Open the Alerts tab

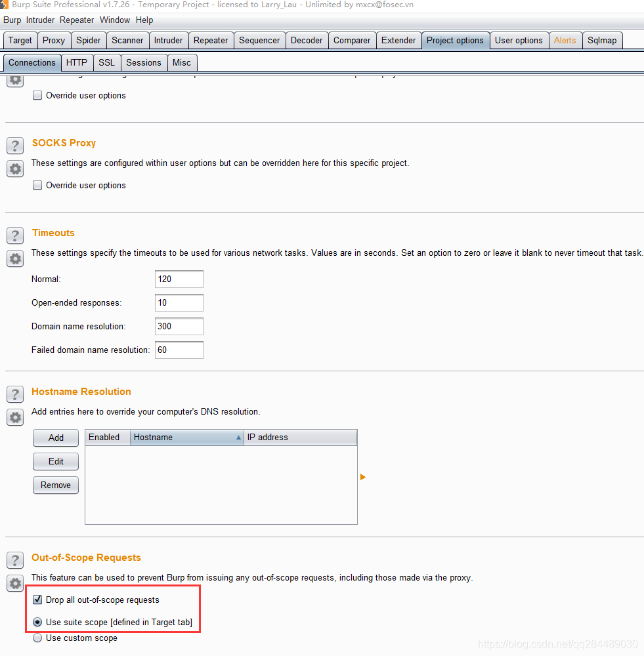coord(565,40)
